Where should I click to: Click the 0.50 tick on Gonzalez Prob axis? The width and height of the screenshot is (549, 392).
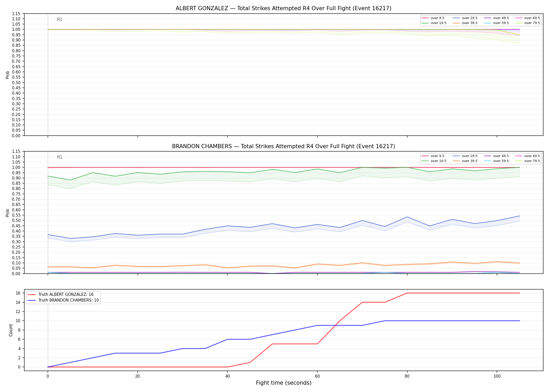click(x=16, y=83)
